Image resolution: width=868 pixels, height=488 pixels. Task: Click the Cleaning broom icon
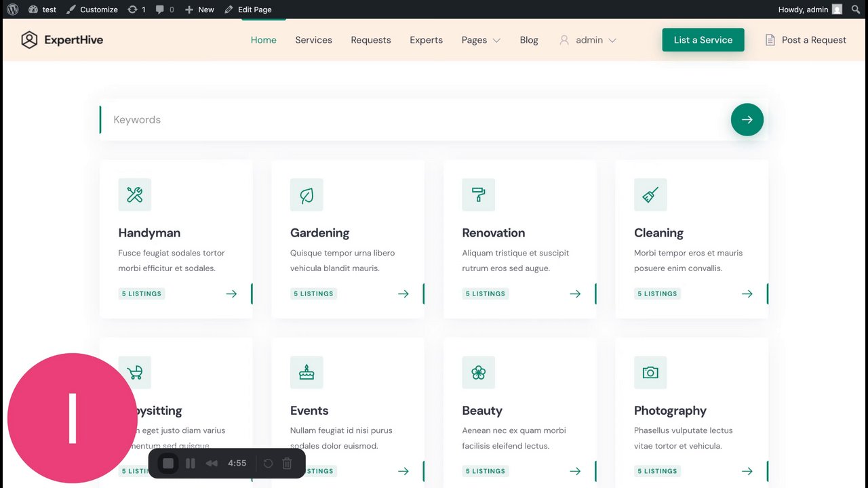click(650, 195)
